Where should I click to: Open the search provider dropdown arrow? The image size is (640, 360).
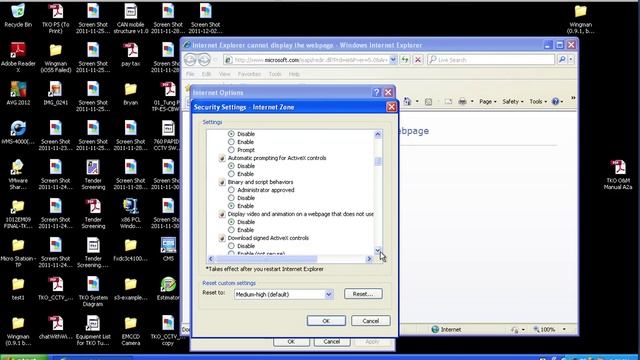point(571,60)
